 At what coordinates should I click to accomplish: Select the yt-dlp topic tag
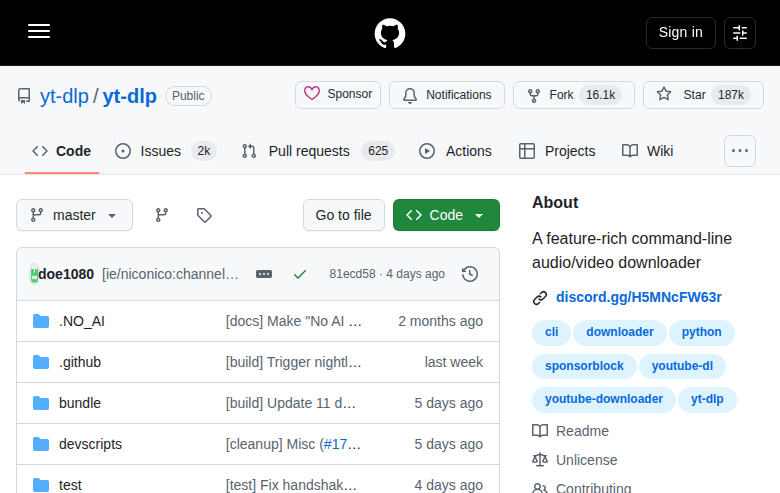[x=707, y=399]
